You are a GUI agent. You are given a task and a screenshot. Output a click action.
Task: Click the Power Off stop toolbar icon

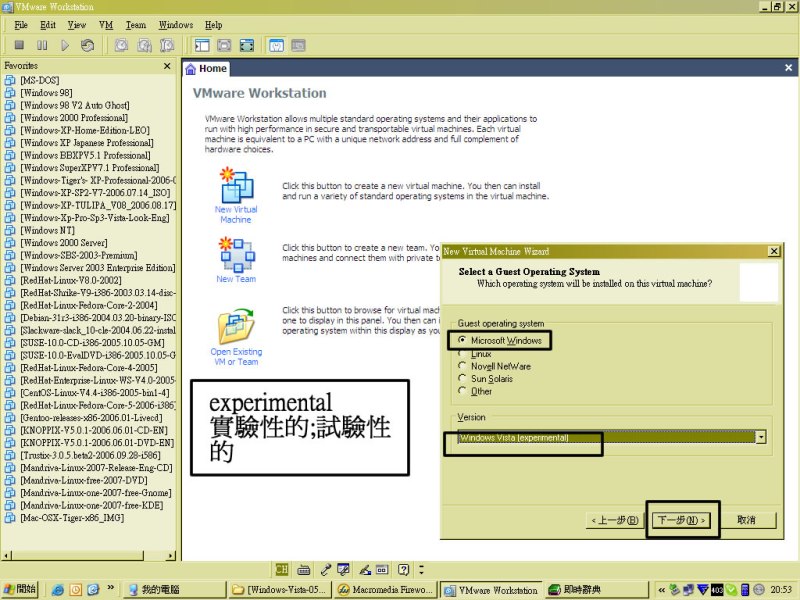click(x=19, y=45)
